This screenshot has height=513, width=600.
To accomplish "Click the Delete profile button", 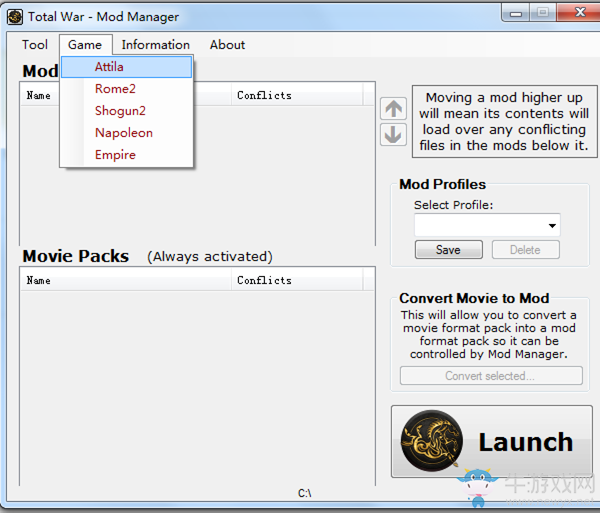I will pos(525,250).
